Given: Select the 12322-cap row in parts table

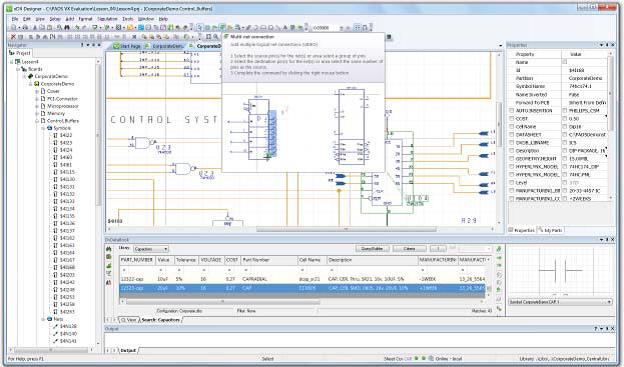Looking at the screenshot, I should (x=302, y=279).
